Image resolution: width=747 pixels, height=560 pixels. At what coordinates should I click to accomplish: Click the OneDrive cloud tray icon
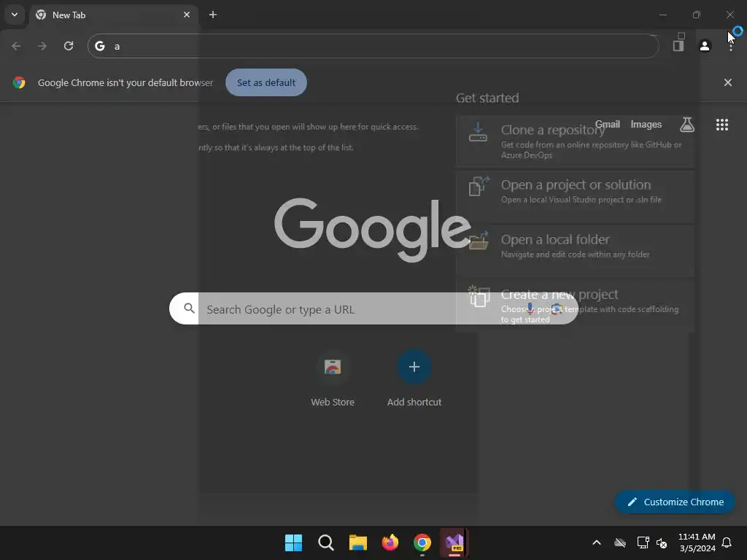620,542
